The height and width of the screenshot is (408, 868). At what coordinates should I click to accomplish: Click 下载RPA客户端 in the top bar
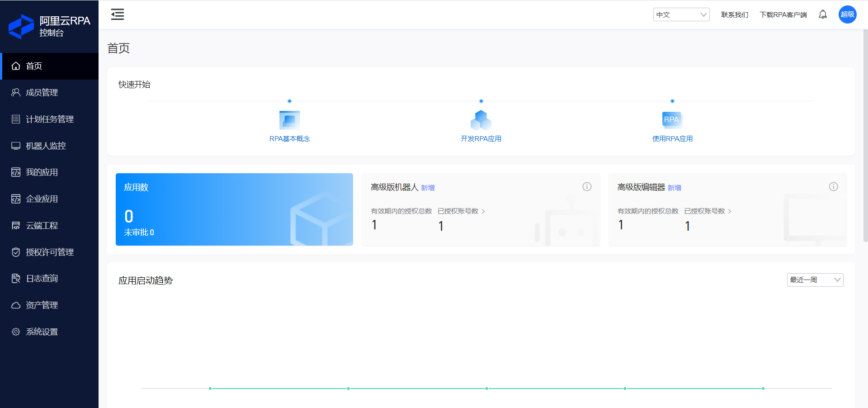click(783, 14)
